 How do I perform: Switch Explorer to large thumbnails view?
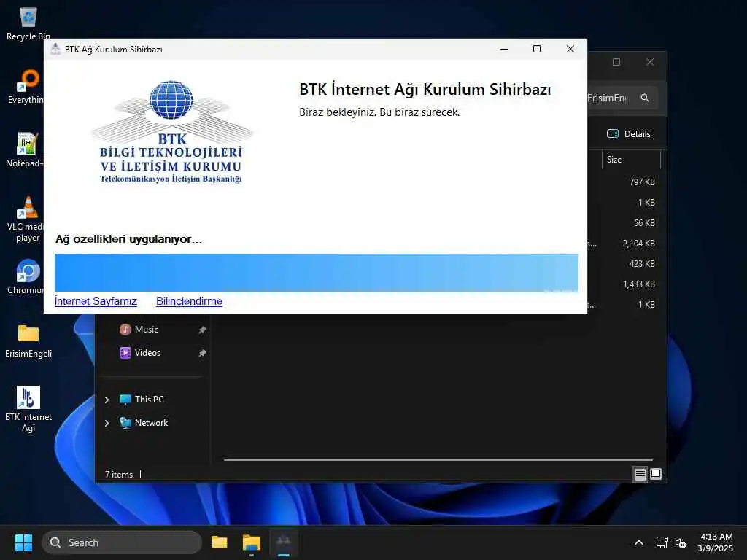click(x=656, y=474)
